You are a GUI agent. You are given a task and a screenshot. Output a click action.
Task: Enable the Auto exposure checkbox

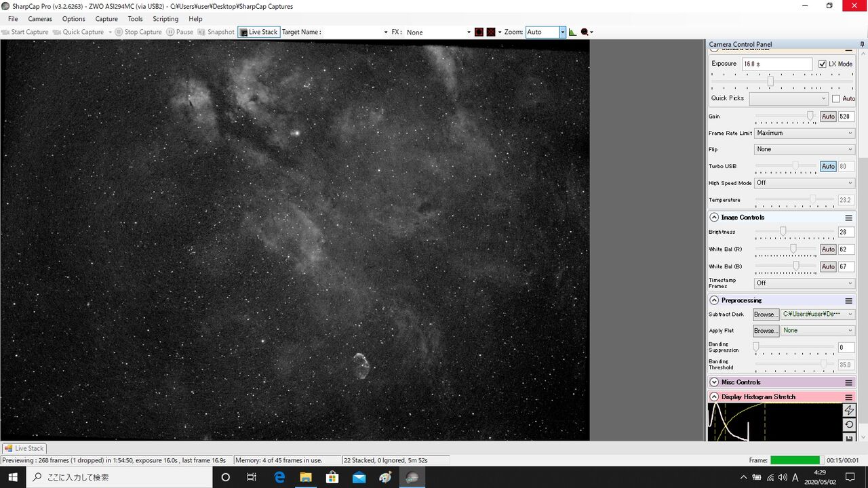click(836, 98)
